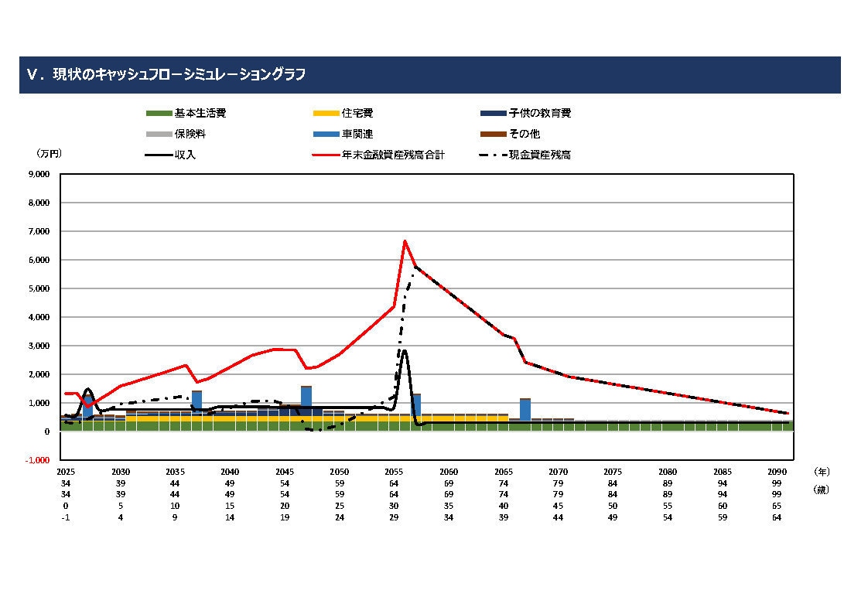Click the 8,000 y-axis value

39,203
